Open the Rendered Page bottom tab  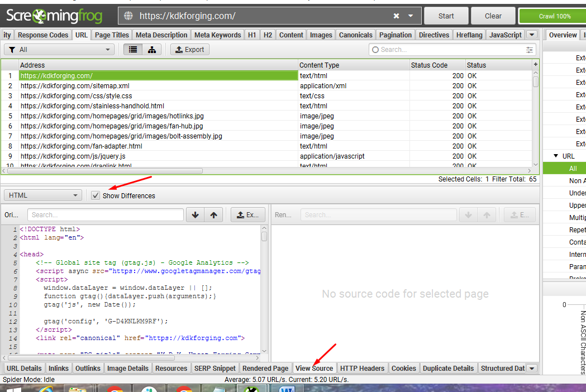click(x=265, y=368)
